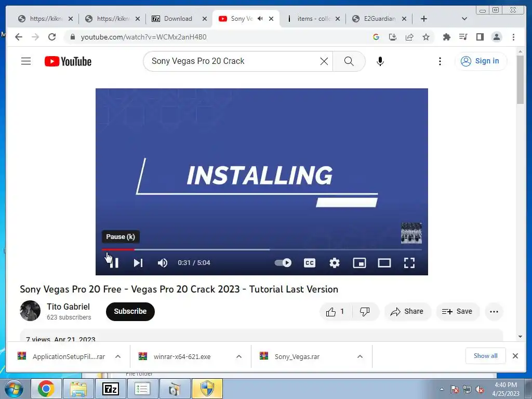Go back in browser history
Viewport: 532px width, 399px height.
(x=19, y=37)
